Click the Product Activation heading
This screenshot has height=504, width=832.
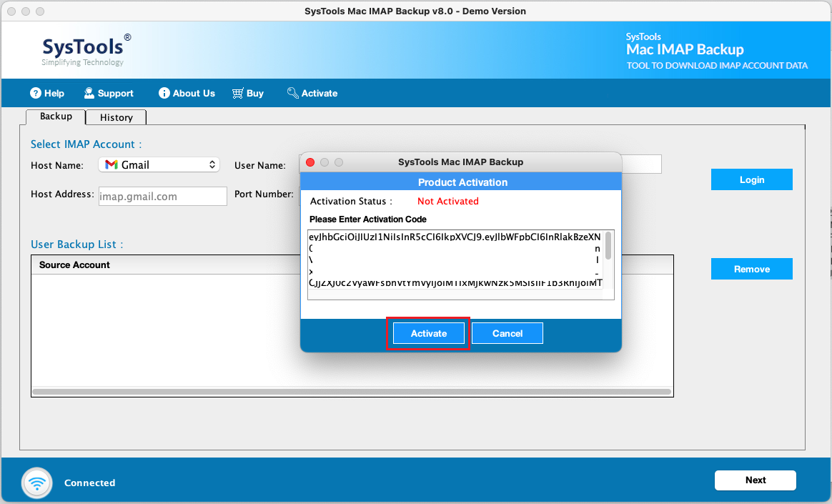pyautogui.click(x=462, y=182)
